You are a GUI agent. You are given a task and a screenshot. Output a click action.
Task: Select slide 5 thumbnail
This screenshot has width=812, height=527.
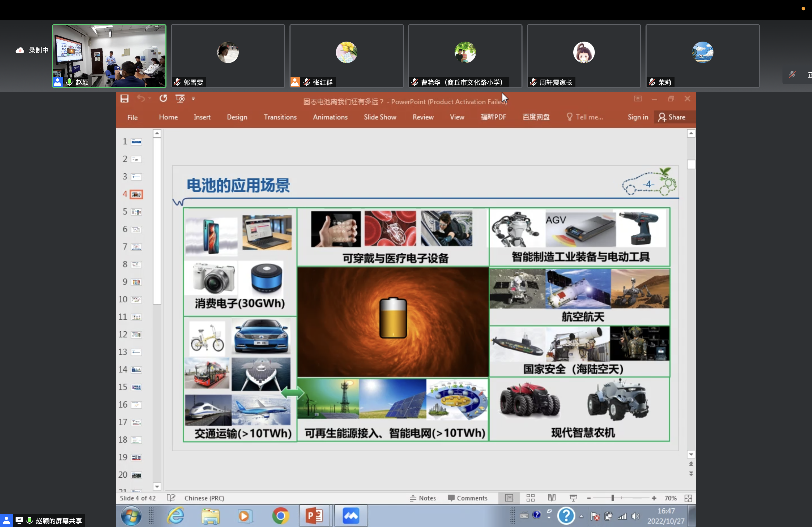point(136,212)
